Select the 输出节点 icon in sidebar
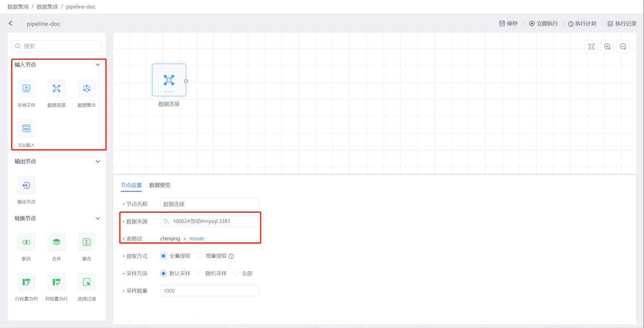 click(x=26, y=185)
